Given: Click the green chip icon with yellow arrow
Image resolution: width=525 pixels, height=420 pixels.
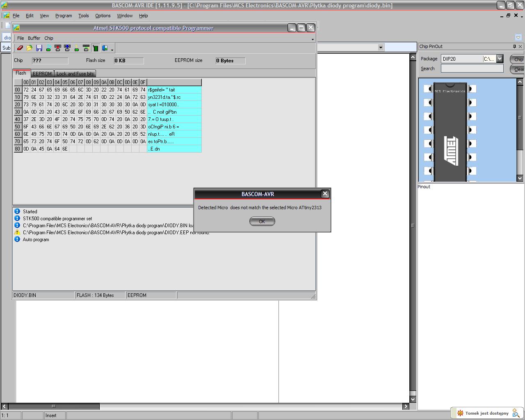Looking at the screenshot, I should tap(77, 48).
